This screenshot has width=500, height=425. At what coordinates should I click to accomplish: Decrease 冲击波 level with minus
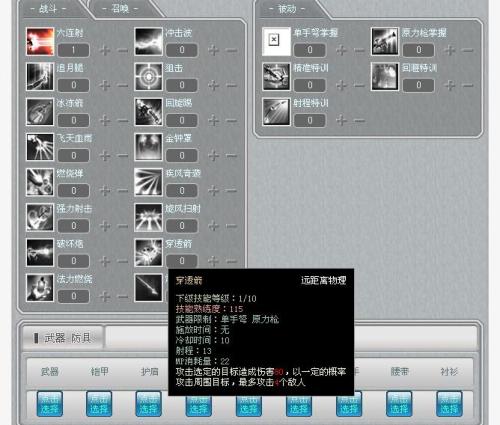click(x=231, y=51)
